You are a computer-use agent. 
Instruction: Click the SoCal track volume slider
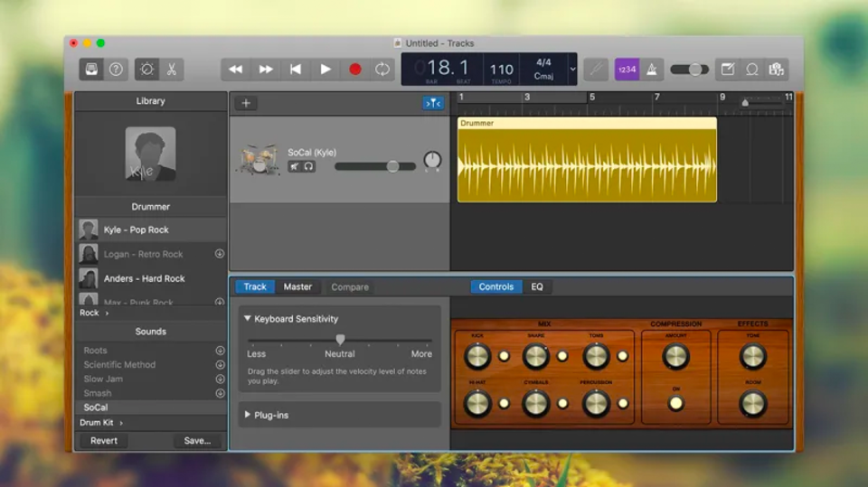(375, 166)
